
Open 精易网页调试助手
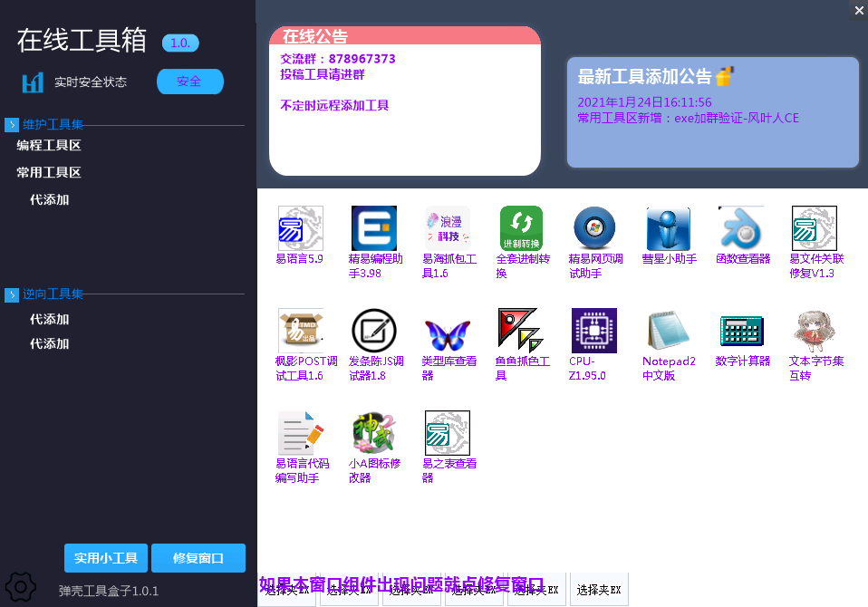coord(594,228)
